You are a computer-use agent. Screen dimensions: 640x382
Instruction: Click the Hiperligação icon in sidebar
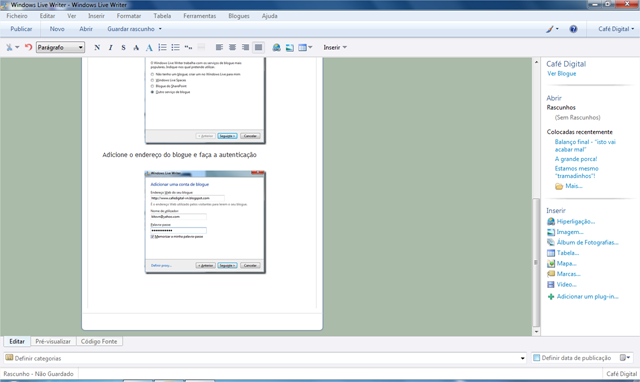(x=551, y=221)
